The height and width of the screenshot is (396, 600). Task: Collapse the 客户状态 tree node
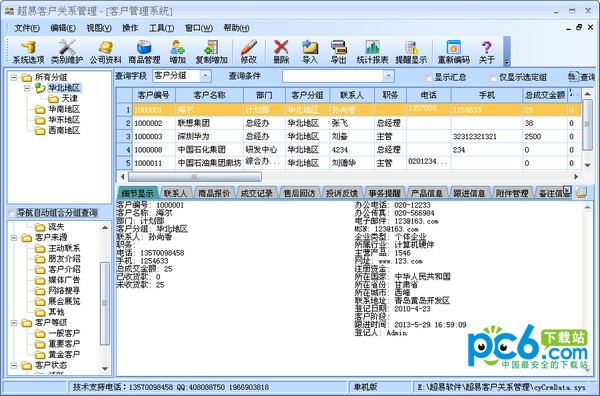tap(14, 365)
